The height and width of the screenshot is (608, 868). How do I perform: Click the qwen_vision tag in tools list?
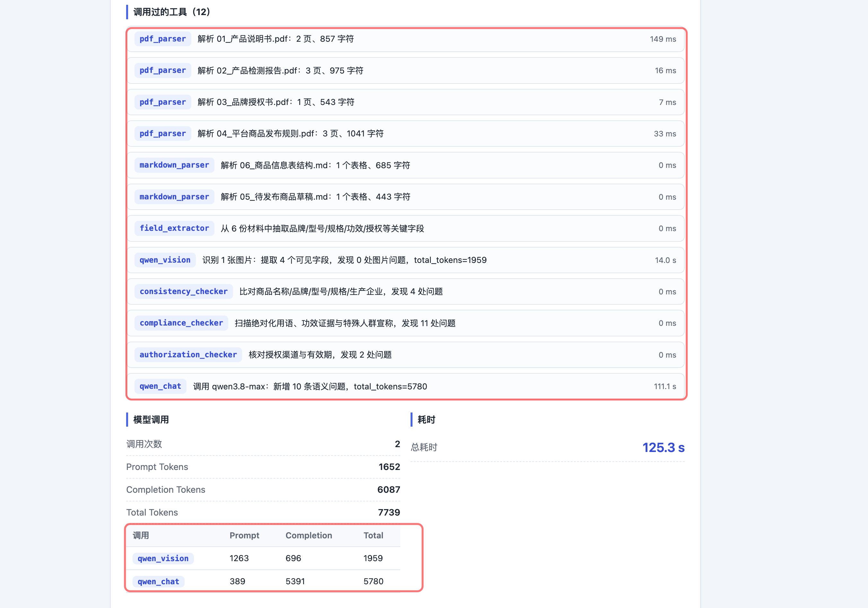pyautogui.click(x=165, y=260)
